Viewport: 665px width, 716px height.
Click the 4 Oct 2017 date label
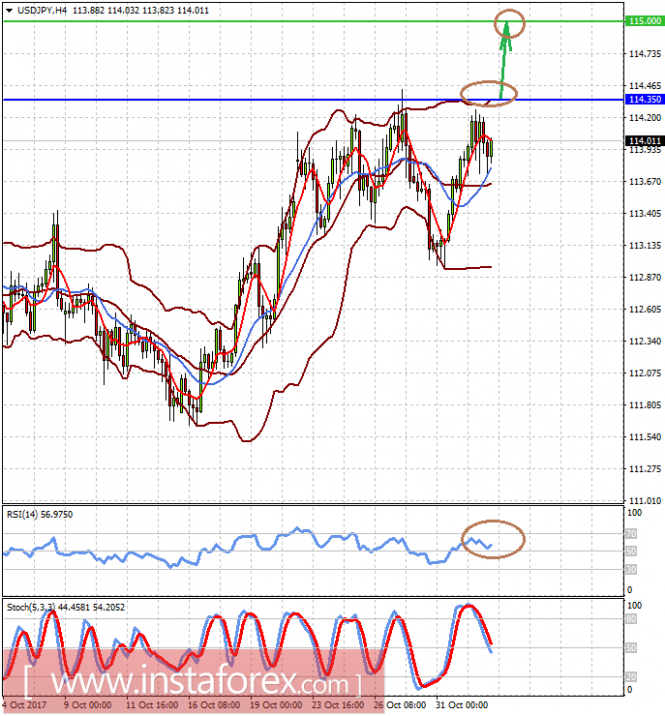[24, 704]
